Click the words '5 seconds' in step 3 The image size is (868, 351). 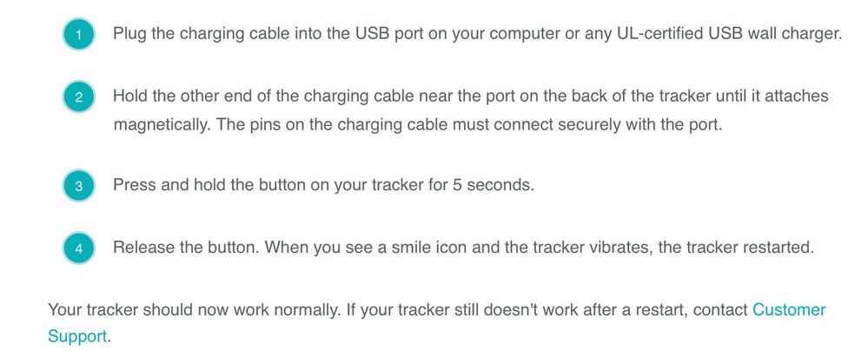point(494,184)
